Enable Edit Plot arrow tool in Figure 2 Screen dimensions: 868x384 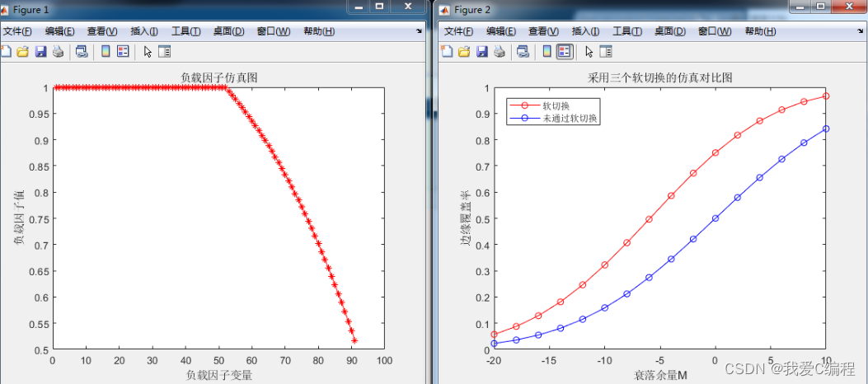(589, 52)
